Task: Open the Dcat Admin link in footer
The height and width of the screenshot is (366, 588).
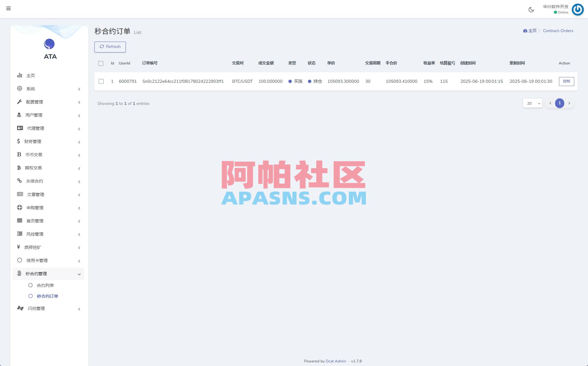Action: click(x=336, y=361)
